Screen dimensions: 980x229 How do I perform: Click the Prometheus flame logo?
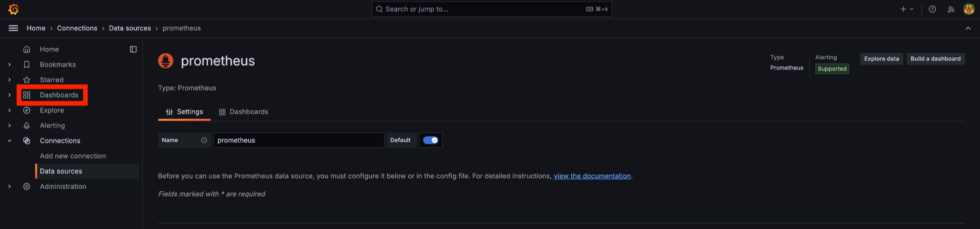tap(165, 61)
